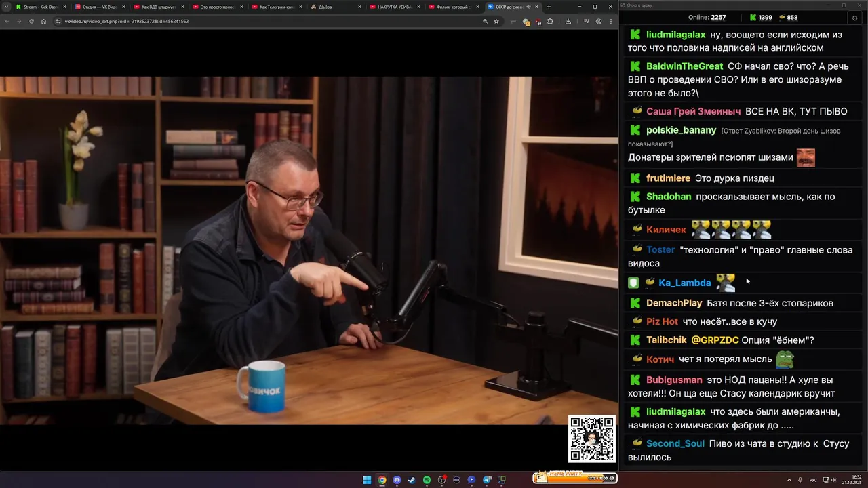Switch to the Студия — VK Видео tab
Screen dimensions: 868x488
pyautogui.click(x=99, y=7)
